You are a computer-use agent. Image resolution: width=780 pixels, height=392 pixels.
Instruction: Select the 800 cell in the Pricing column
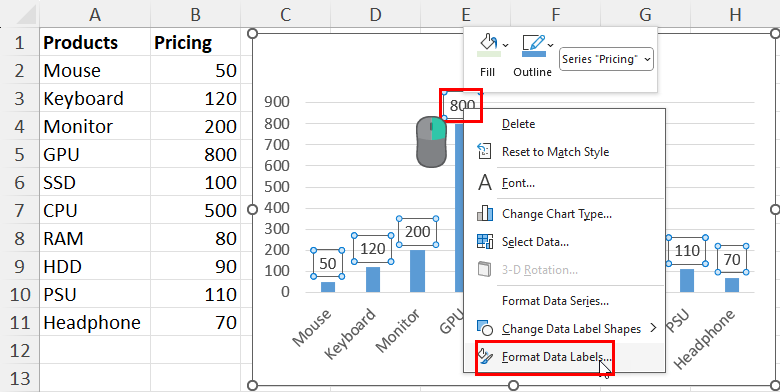195,155
